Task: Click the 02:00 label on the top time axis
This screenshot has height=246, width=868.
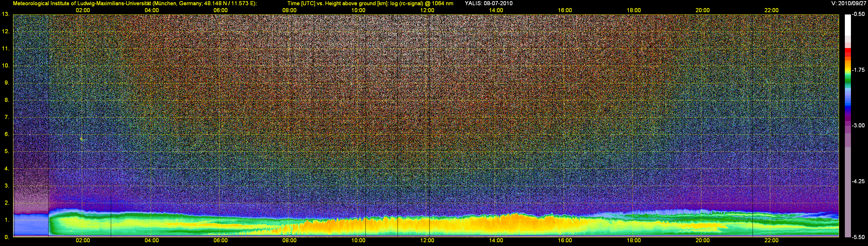Action: (x=82, y=10)
